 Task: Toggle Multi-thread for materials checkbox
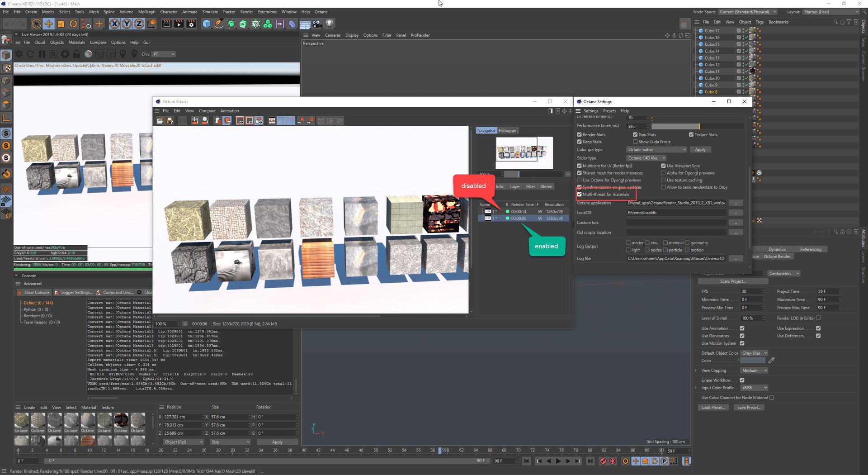tap(579, 195)
